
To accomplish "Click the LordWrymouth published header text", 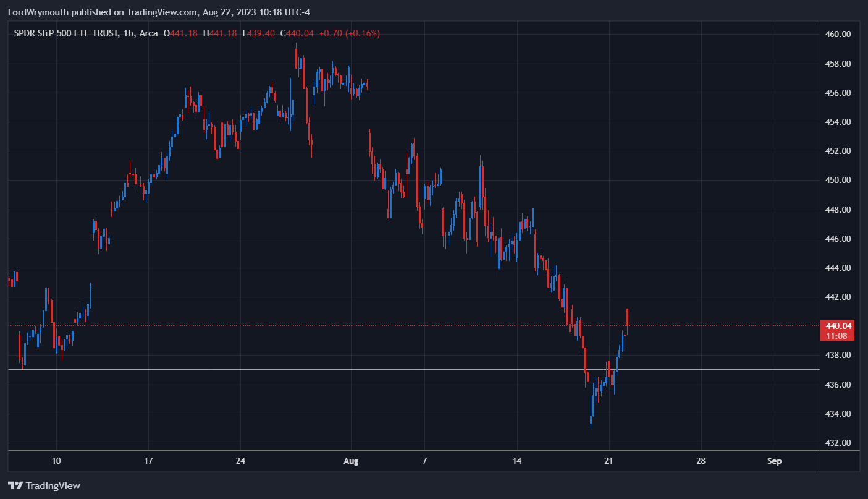I will (x=158, y=12).
